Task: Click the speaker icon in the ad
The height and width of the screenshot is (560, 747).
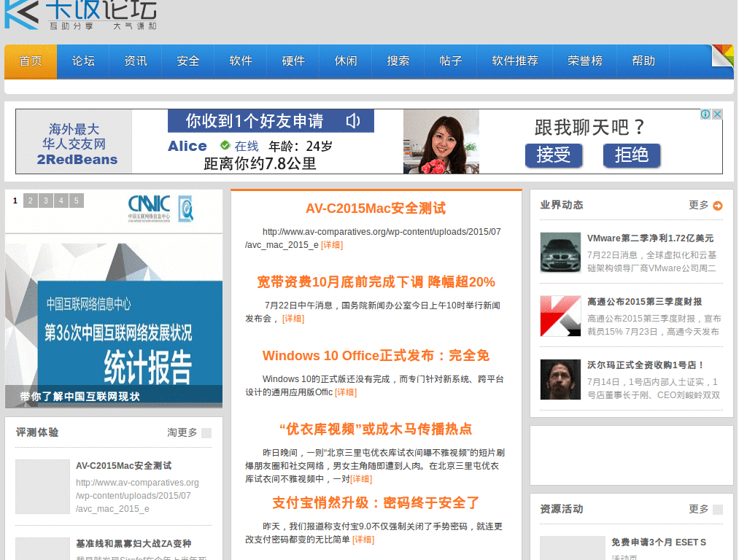Action: [x=353, y=121]
